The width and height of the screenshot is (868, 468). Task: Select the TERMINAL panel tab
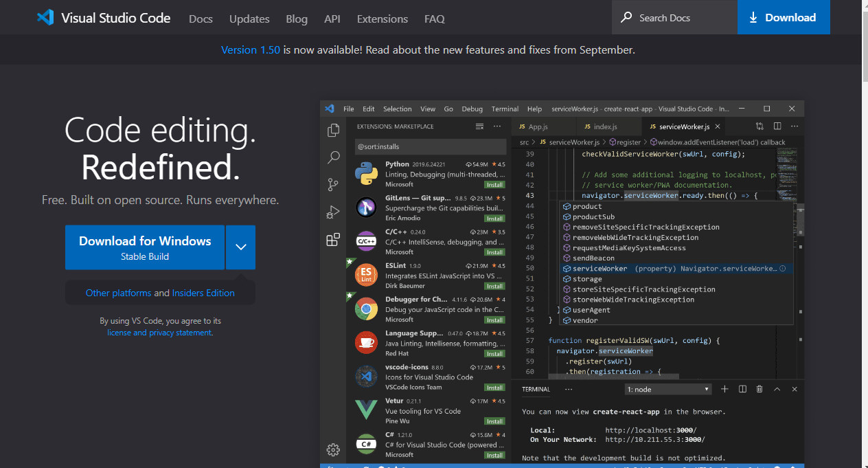536,389
